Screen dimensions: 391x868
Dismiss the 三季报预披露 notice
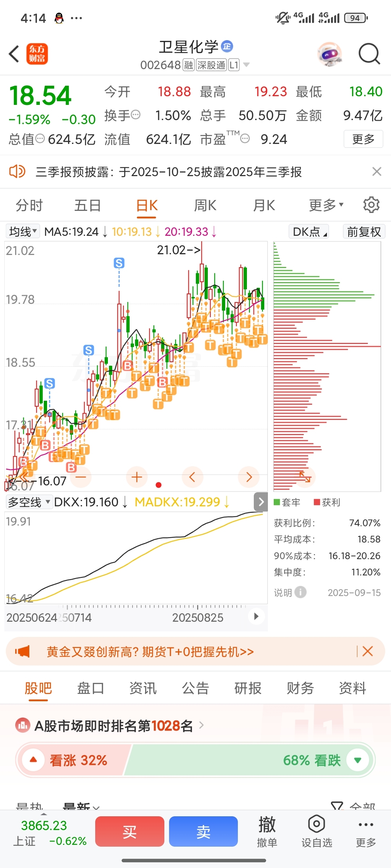tap(377, 171)
